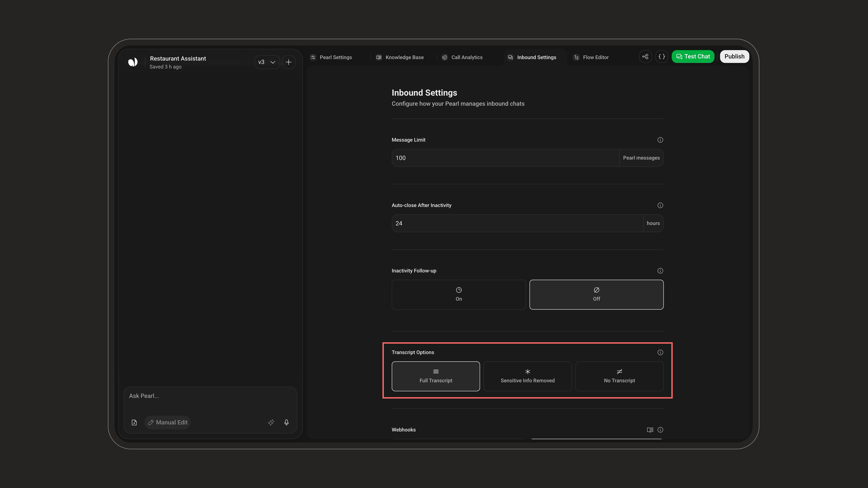
Task: Show info for Inactivity Follow-up
Action: 660,271
